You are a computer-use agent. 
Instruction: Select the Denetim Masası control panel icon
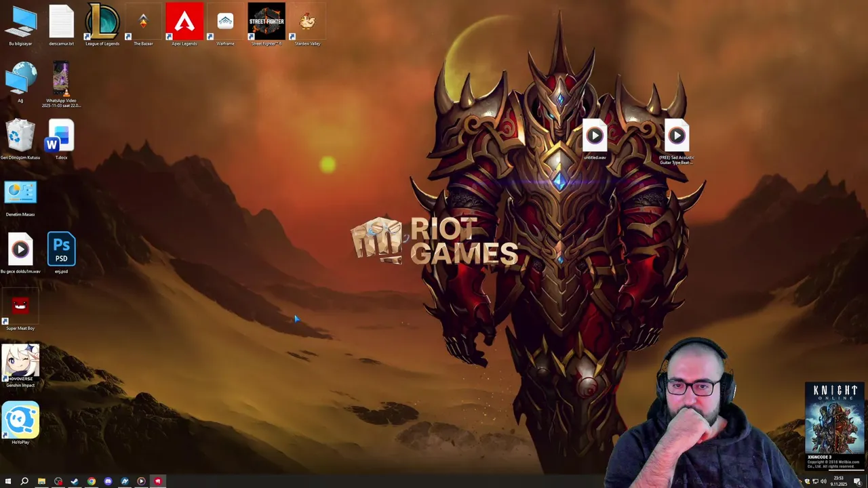tap(20, 198)
